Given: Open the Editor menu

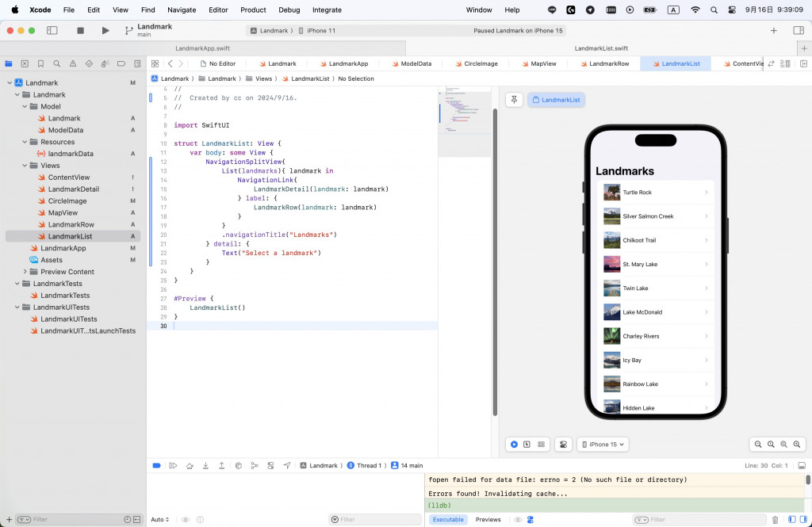Looking at the screenshot, I should pos(218,10).
